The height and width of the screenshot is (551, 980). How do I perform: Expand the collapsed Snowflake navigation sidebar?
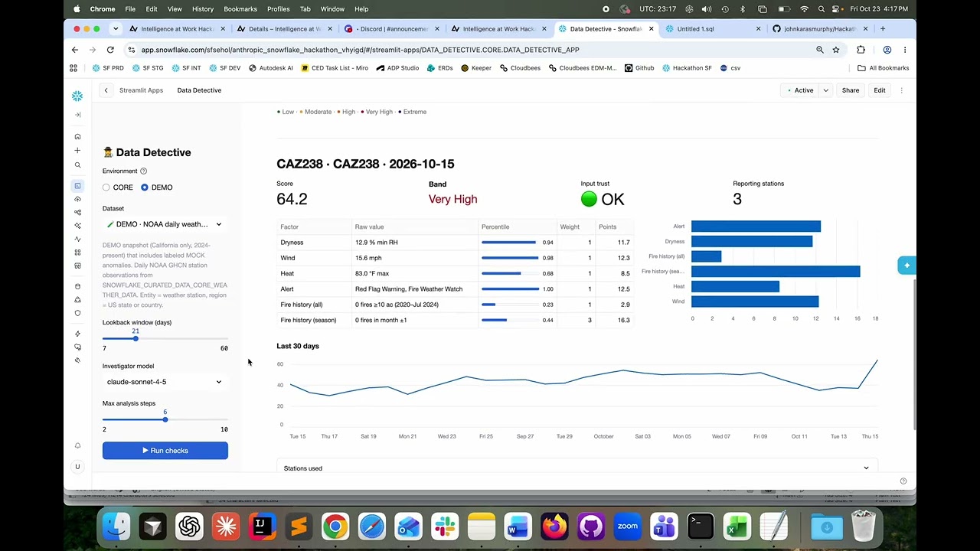click(77, 115)
